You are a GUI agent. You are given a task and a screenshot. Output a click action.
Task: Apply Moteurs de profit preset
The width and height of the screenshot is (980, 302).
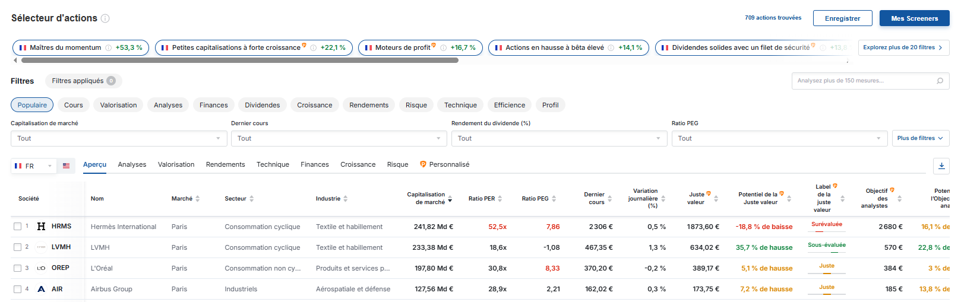[x=421, y=47]
